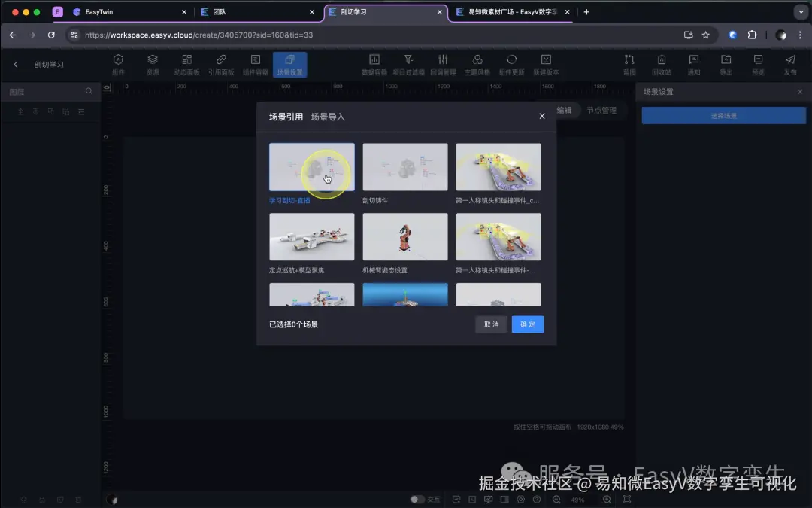Switch to the 场景引用 tab

point(286,117)
